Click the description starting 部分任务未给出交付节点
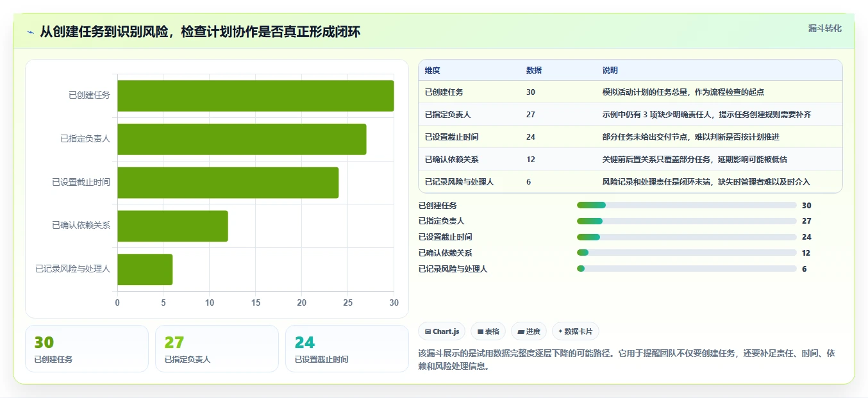 tap(691, 137)
